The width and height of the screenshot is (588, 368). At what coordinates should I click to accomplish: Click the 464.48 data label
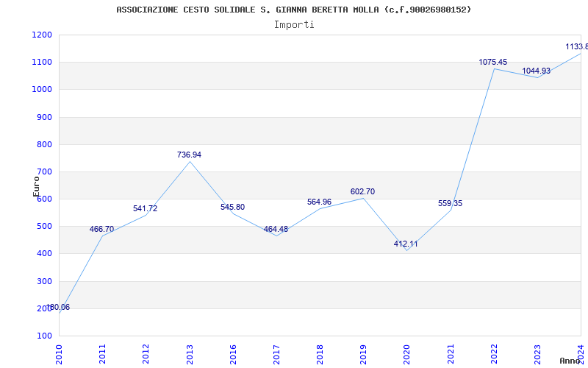click(x=276, y=229)
